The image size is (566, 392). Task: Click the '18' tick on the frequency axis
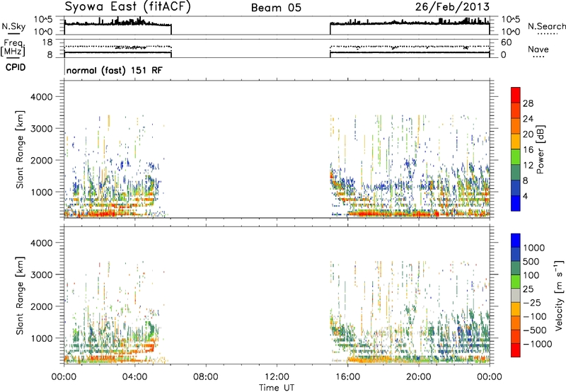[47, 42]
